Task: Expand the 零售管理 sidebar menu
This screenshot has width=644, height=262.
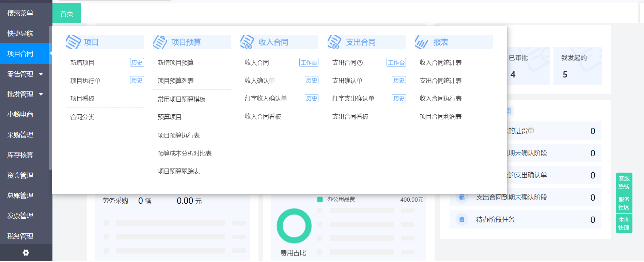Action: (x=41, y=74)
